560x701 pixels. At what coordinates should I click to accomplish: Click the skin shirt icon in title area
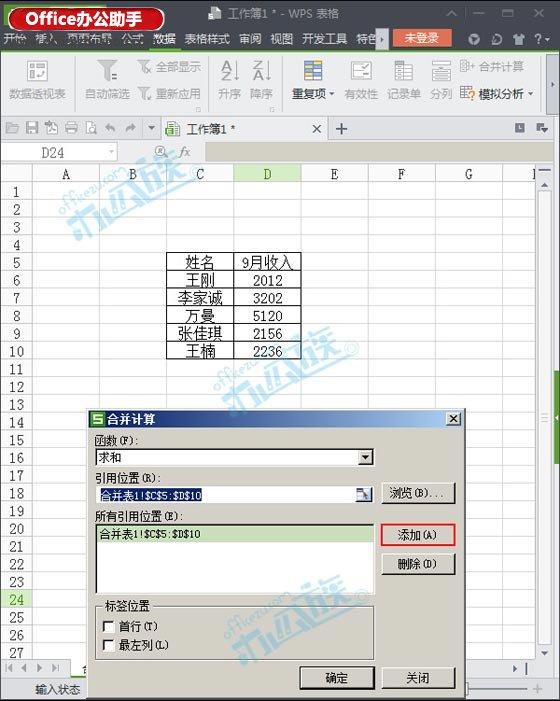pyautogui.click(x=518, y=39)
